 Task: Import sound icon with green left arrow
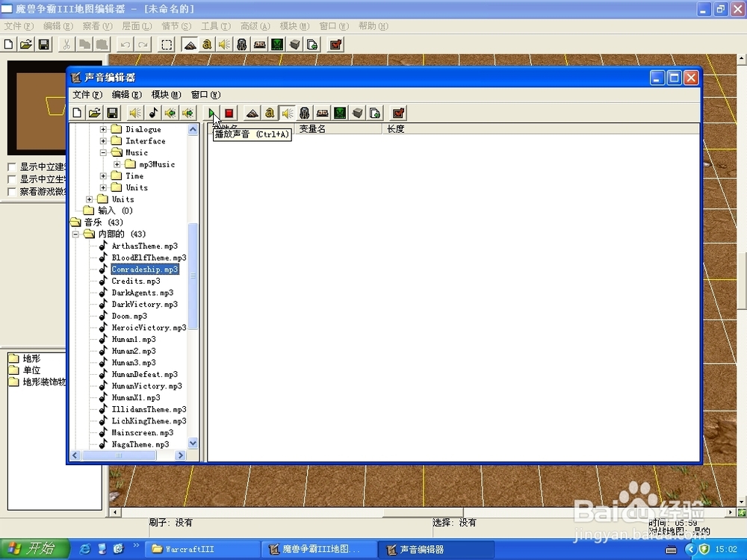click(x=170, y=113)
